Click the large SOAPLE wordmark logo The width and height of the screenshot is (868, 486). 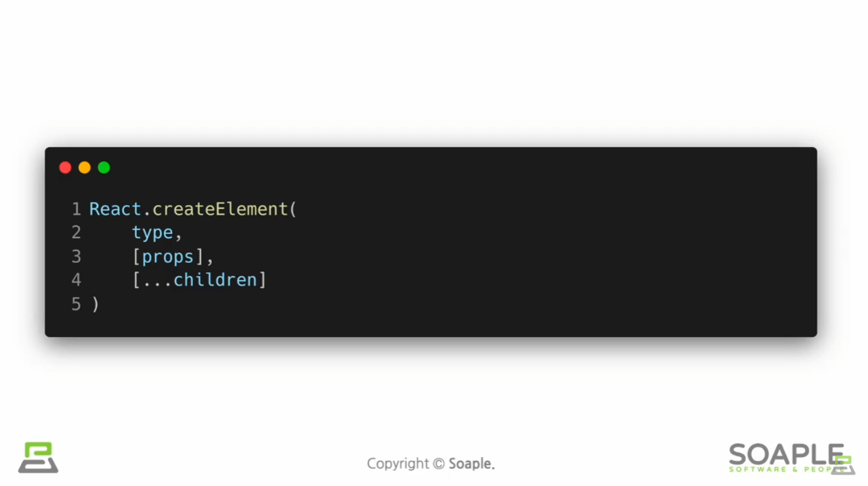coord(786,455)
